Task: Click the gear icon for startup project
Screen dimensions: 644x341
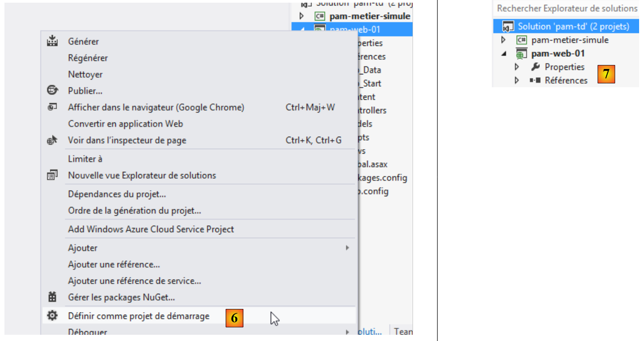Action: (53, 316)
